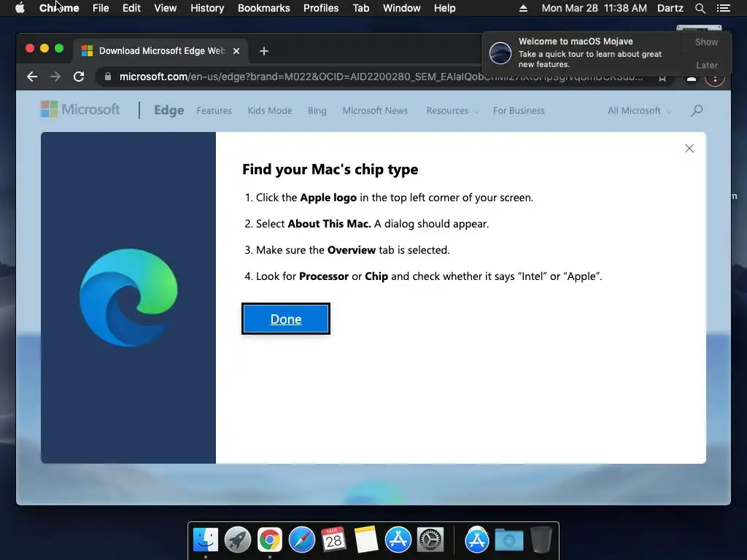
Task: Click the Welcome to macOS Mojave notification
Action: (581, 52)
